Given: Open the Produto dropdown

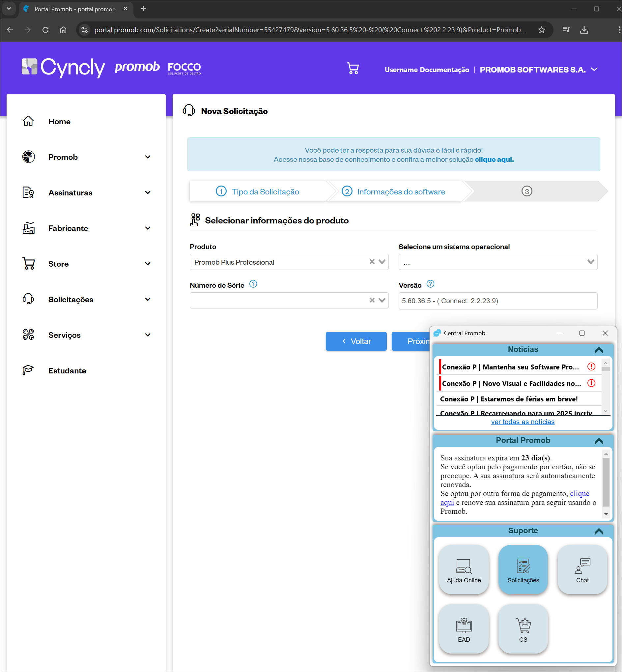Looking at the screenshot, I should 382,262.
